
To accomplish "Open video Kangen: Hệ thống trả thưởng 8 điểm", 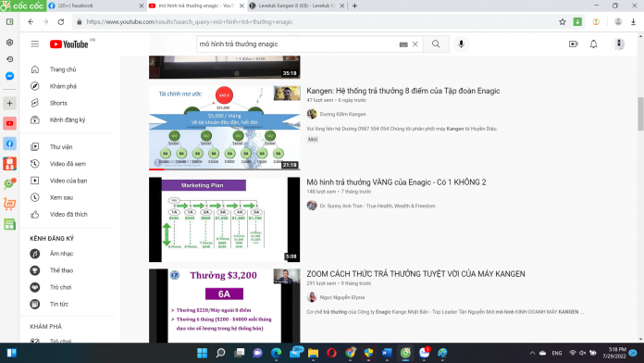I will pos(402,91).
